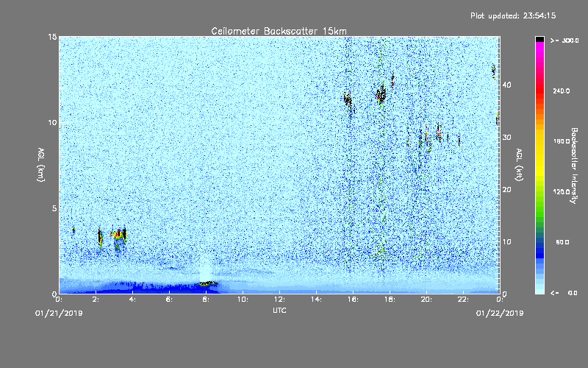Click the "20:" hour tick label
This screenshot has height=368, width=588.
[426, 300]
